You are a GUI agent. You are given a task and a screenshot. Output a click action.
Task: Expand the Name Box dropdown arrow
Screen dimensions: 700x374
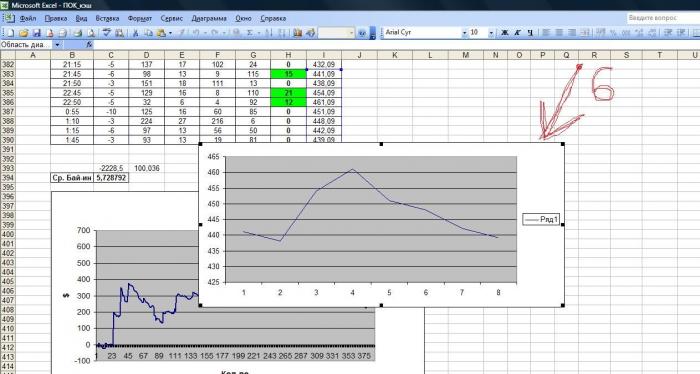pyautogui.click(x=57, y=45)
